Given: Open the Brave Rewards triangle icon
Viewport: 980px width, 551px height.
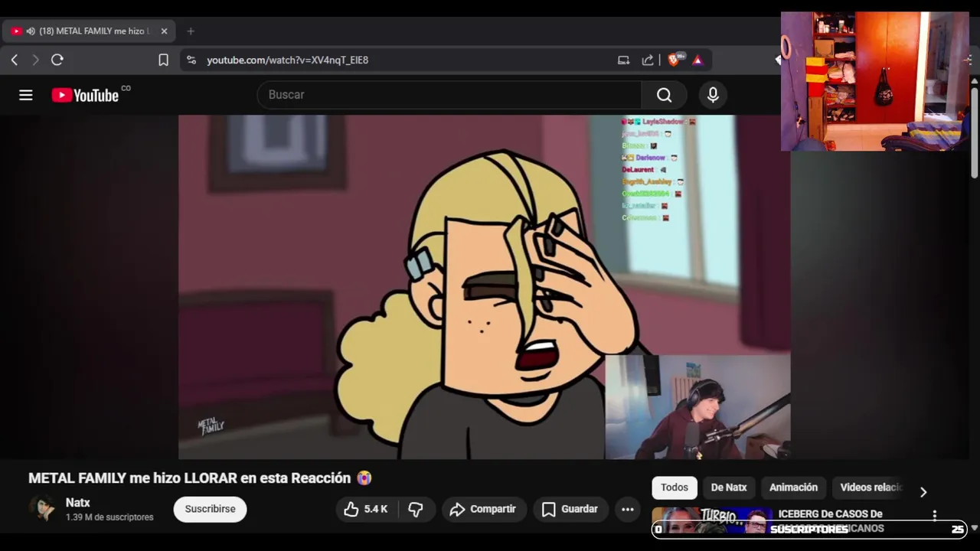Looking at the screenshot, I should [697, 60].
